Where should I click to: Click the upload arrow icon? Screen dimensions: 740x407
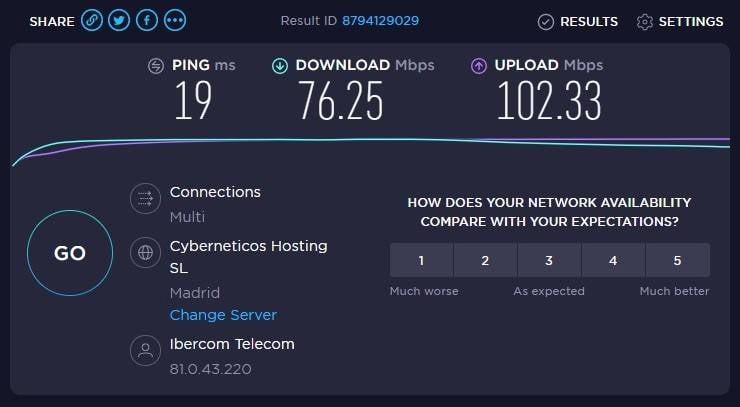click(479, 66)
